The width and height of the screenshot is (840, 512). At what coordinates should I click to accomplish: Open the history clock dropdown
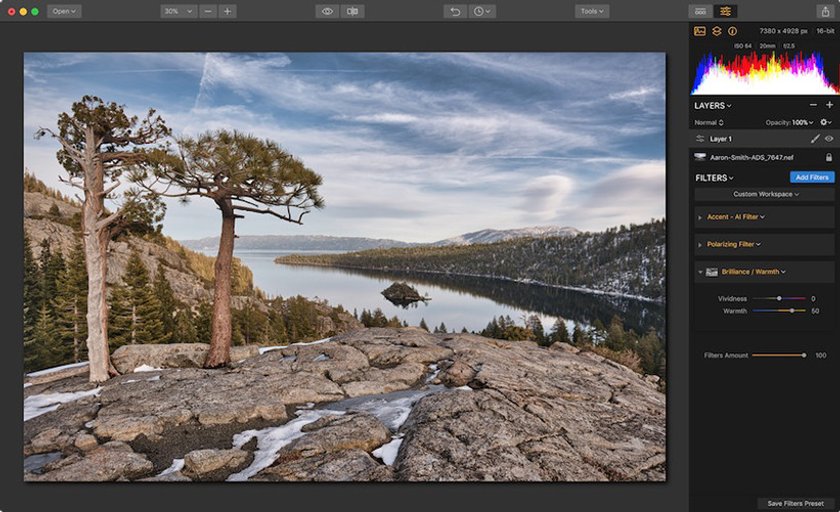pos(482,11)
